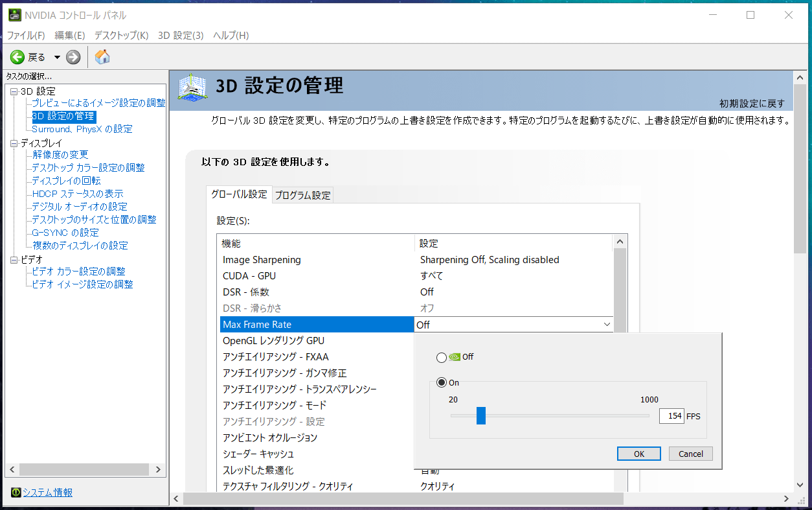Click OK in the Max Frame Rate popup
The image size is (812, 510).
pyautogui.click(x=639, y=454)
